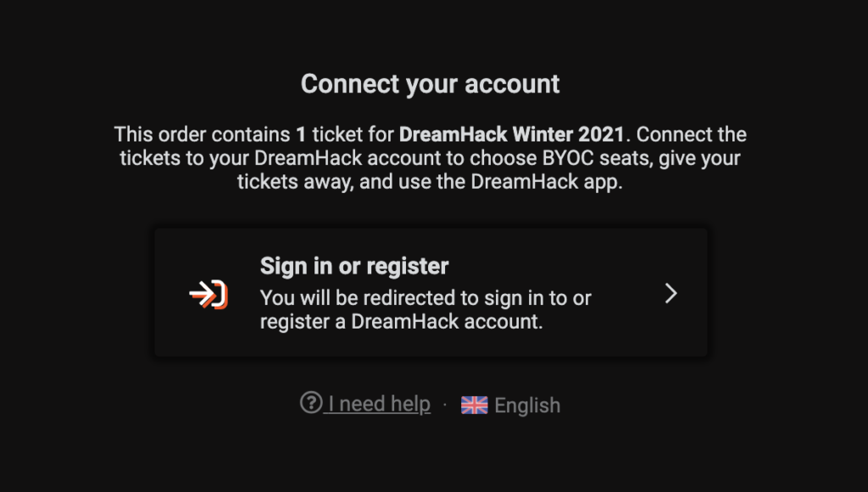Click "This order contains" opening words
868x492 pixels.
202,135
